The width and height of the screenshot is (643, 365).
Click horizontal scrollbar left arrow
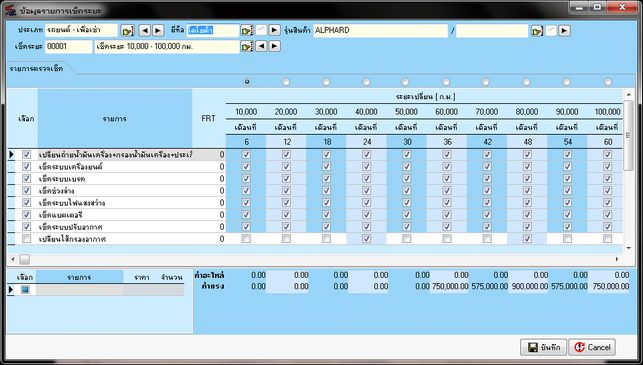pos(13,259)
